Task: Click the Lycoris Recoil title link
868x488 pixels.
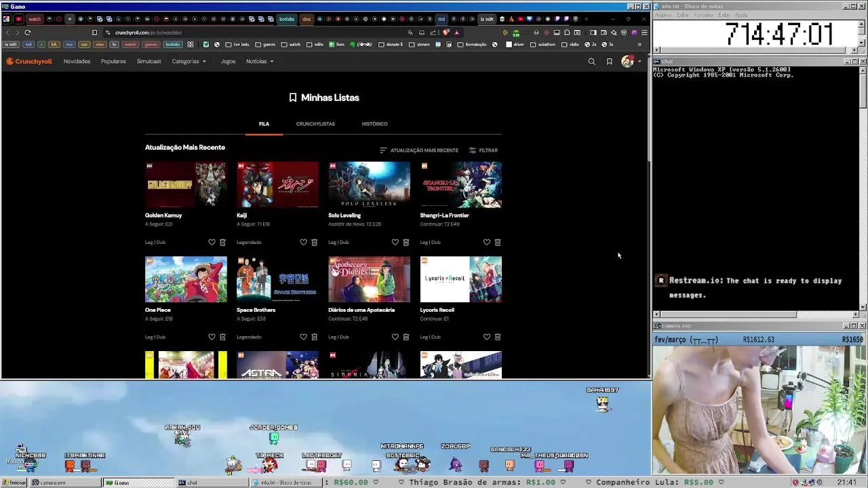Action: tap(437, 310)
